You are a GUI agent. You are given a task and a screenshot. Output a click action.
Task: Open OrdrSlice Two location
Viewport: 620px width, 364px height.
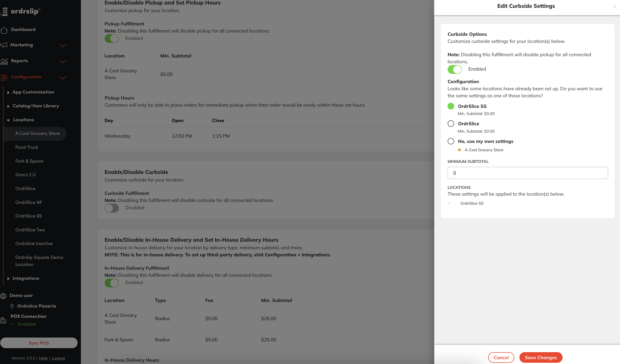30,230
